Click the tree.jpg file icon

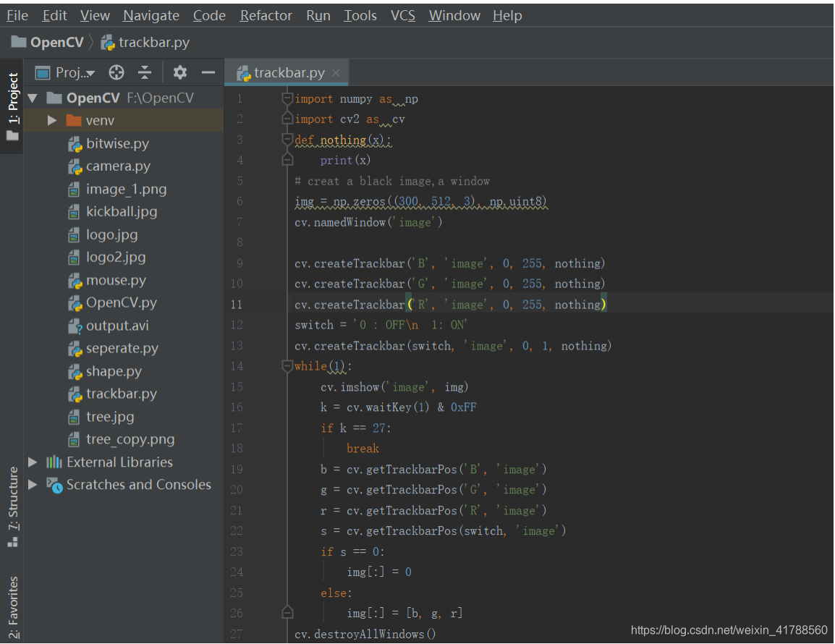coord(74,417)
